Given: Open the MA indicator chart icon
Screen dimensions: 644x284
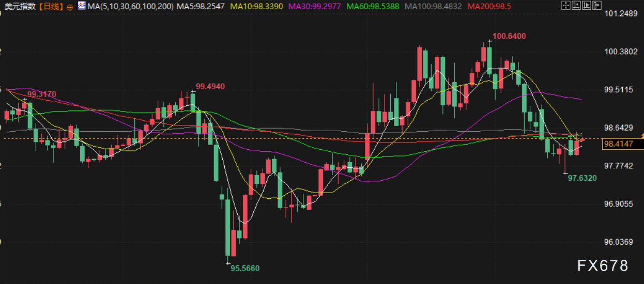Looking at the screenshot, I should pyautogui.click(x=82, y=6).
